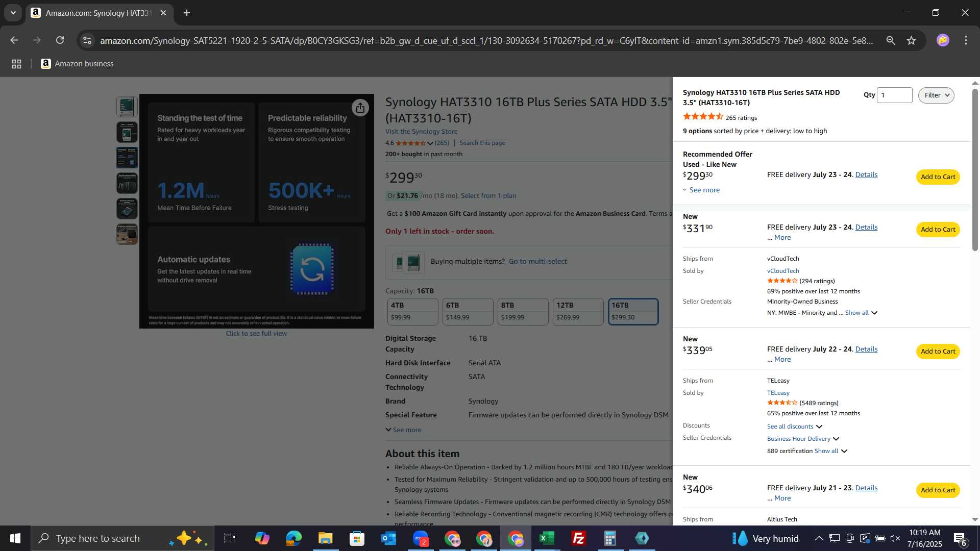Open the apps grid in bookmarks bar
Screen dimensions: 980x551
click(x=16, y=64)
